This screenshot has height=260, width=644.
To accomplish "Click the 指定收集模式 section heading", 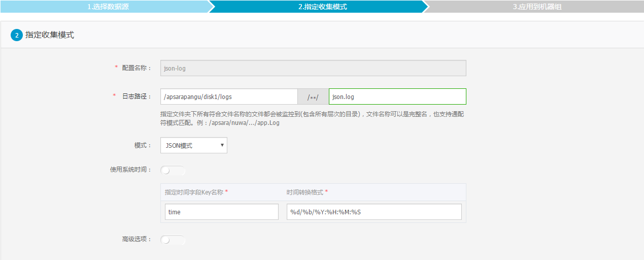I will pos(50,36).
